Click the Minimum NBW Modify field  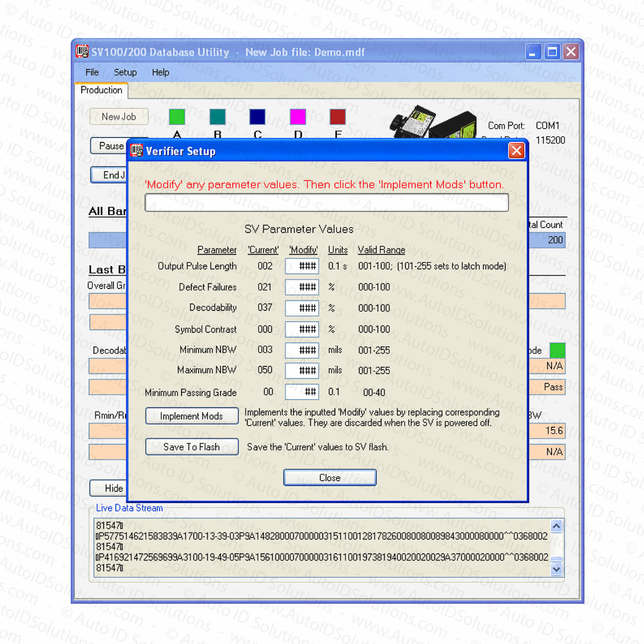302,350
